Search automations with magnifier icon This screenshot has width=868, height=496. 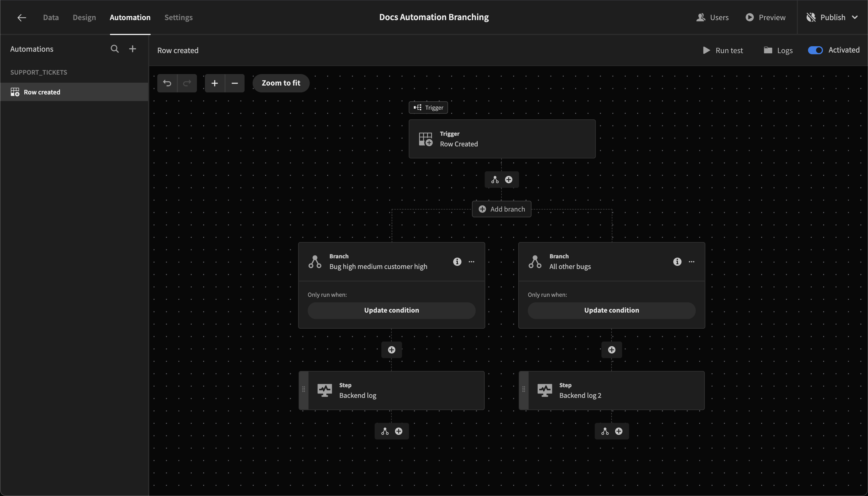click(x=115, y=49)
